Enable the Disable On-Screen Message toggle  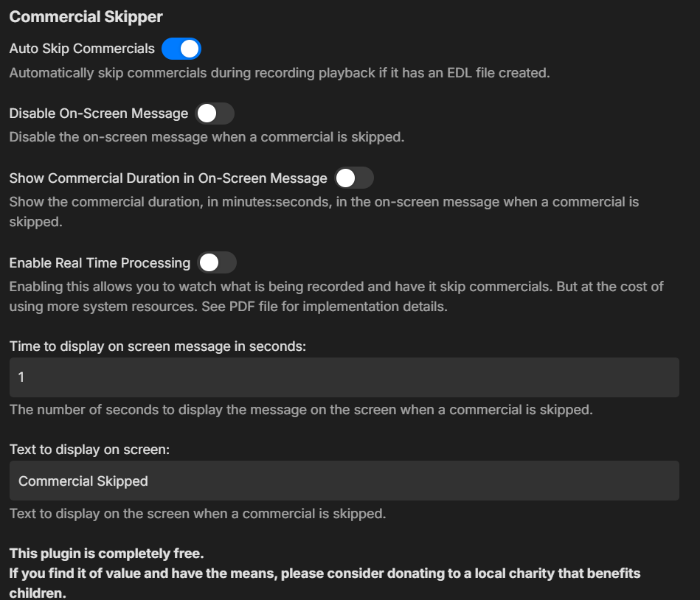point(215,114)
